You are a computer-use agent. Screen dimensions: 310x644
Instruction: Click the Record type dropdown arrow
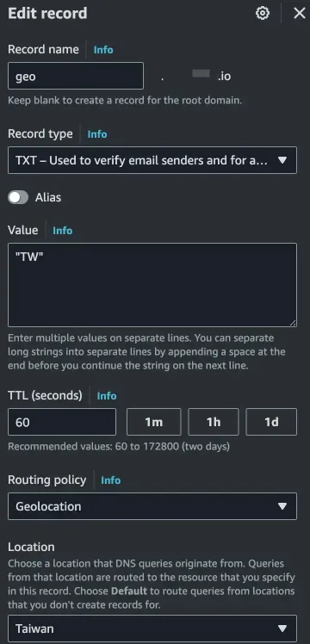[282, 160]
